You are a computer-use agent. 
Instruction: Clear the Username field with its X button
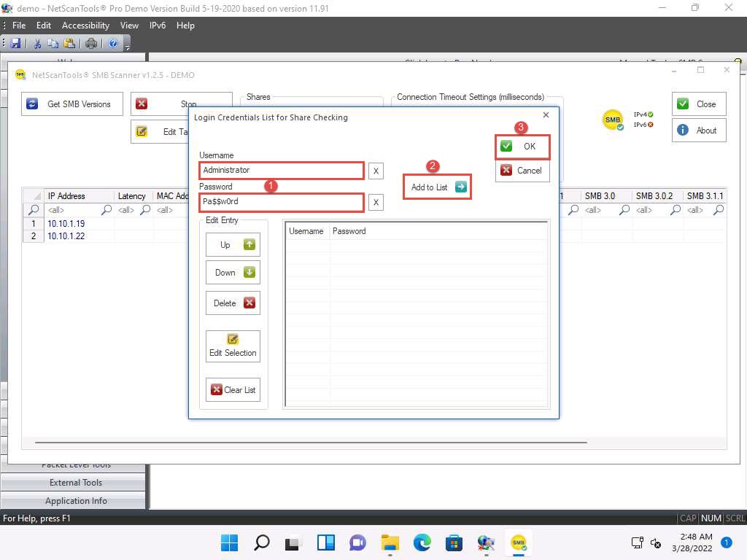(376, 171)
